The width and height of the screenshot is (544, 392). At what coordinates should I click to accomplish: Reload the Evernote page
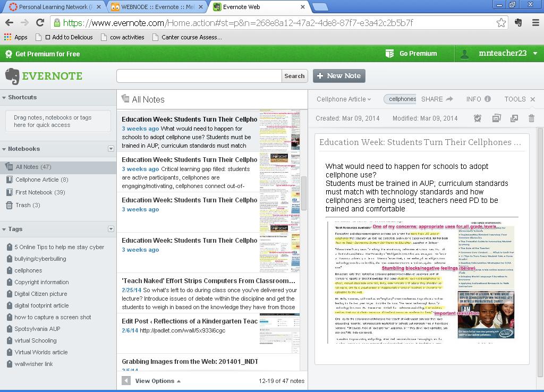(x=40, y=23)
